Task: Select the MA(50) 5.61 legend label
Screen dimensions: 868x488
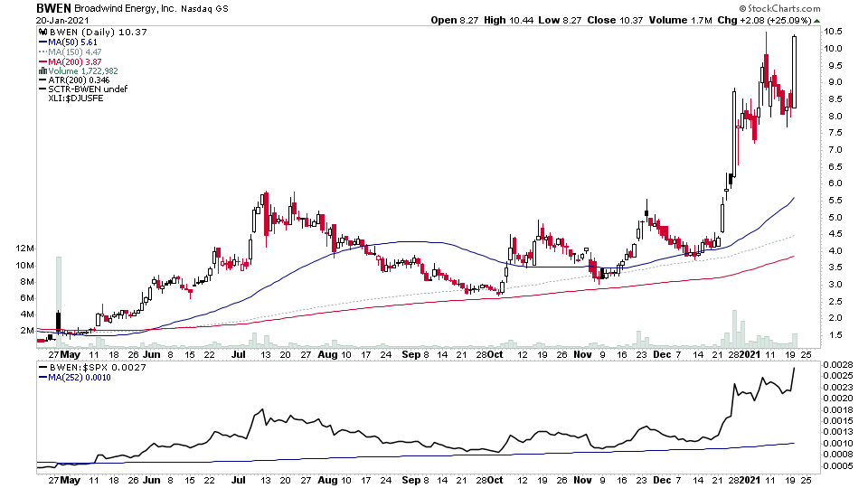Action: pos(72,42)
